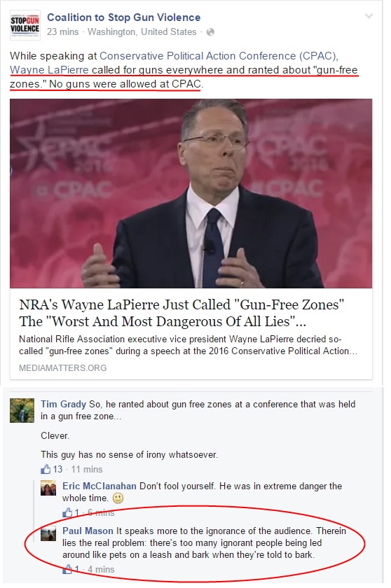The height and width of the screenshot is (588, 391).
Task: Open Eric McClanahan's profile name link
Action: (x=100, y=486)
